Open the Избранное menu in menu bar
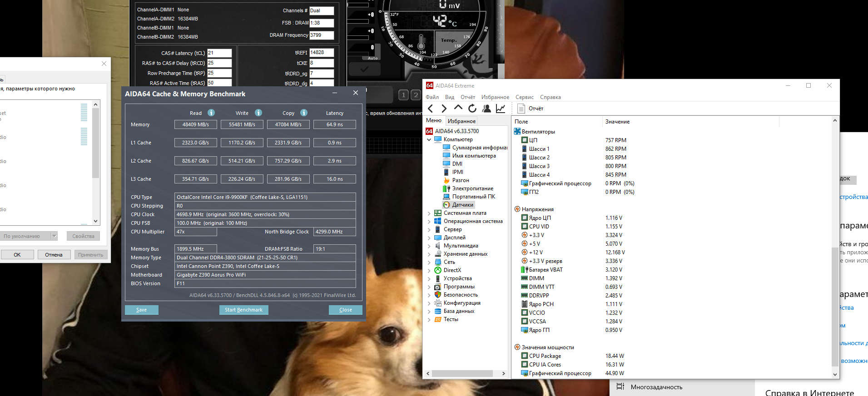The image size is (868, 396). point(495,97)
